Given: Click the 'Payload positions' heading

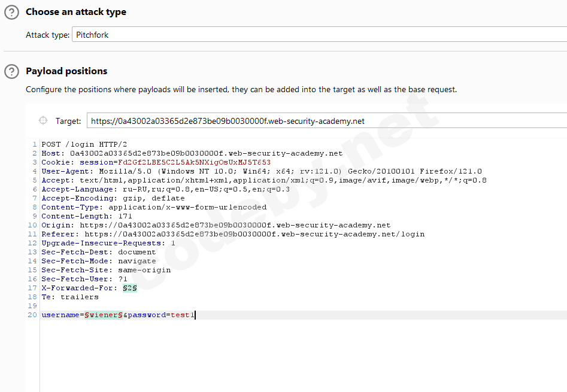Looking at the screenshot, I should (66, 71).
